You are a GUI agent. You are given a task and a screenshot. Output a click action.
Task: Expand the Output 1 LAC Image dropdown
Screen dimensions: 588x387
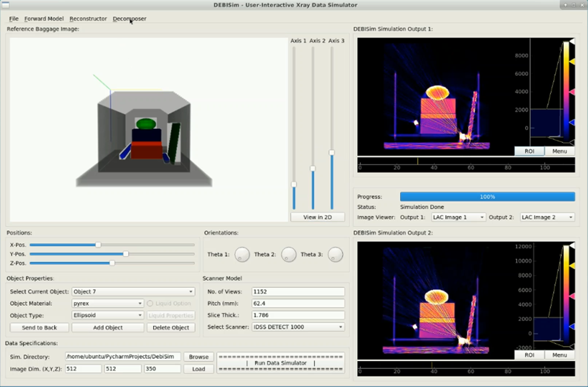(457, 217)
